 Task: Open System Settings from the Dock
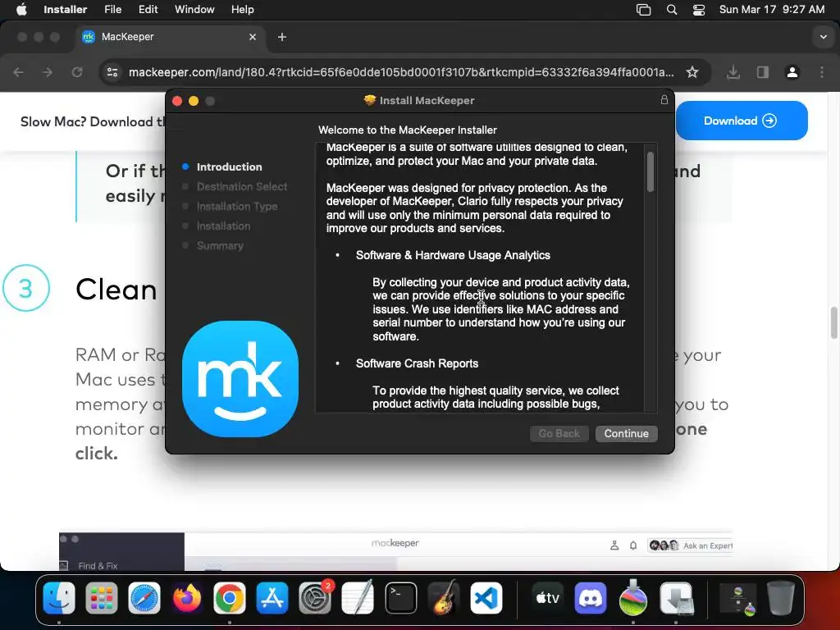coord(315,598)
